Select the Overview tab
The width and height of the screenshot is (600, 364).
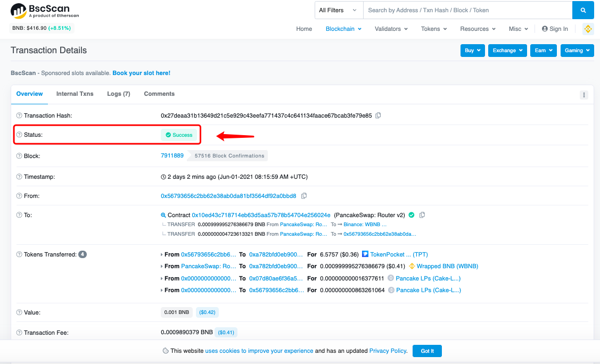(x=29, y=94)
